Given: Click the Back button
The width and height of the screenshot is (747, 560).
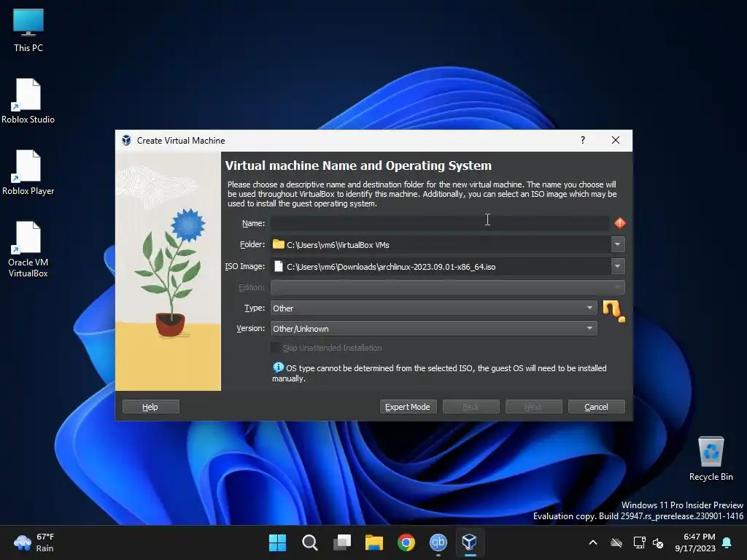Looking at the screenshot, I should (x=471, y=407).
